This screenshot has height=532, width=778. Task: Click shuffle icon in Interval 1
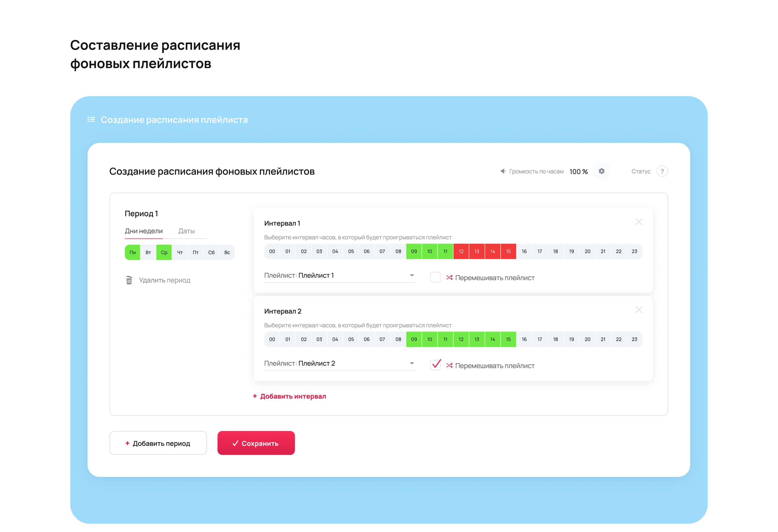tap(449, 278)
